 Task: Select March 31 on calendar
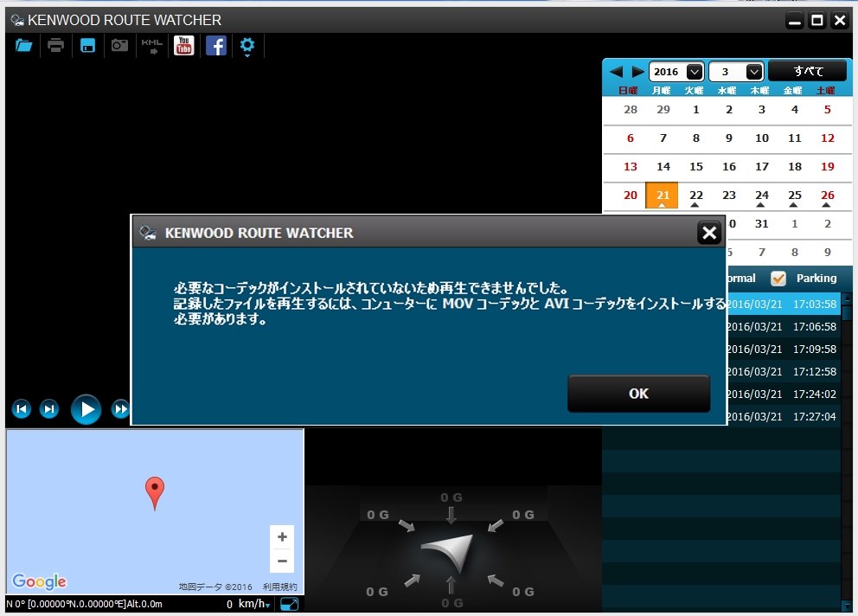(x=761, y=224)
